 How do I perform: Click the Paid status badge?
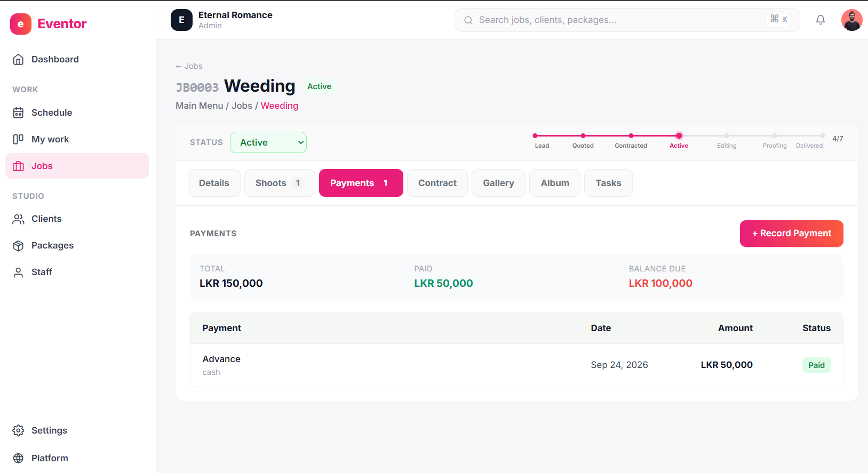point(816,365)
